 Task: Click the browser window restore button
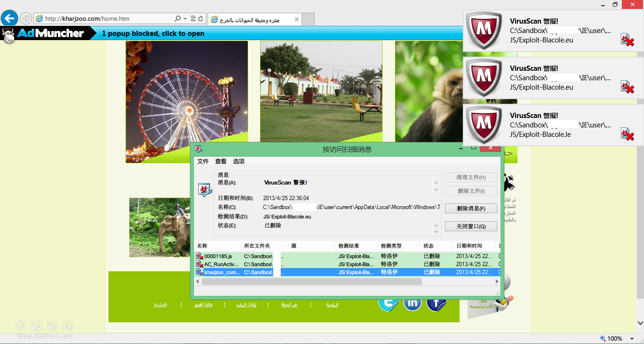point(615,4)
